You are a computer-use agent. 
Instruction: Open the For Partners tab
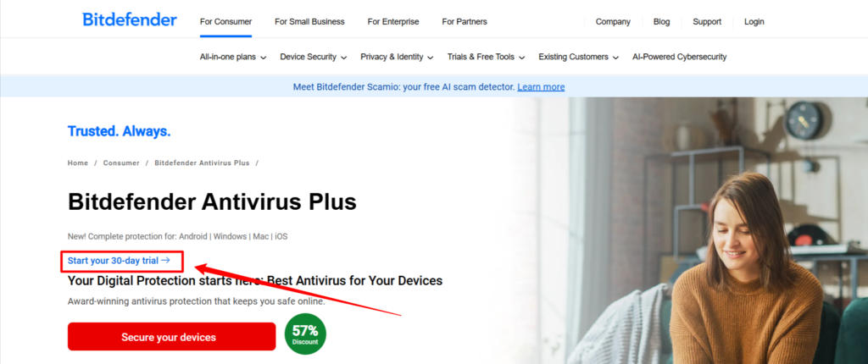(465, 21)
